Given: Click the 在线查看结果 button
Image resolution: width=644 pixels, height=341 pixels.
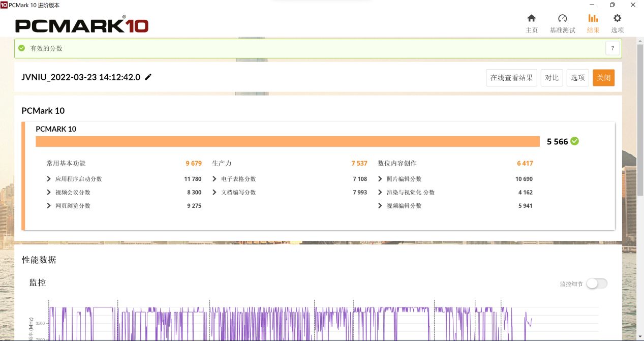Looking at the screenshot, I should [511, 77].
